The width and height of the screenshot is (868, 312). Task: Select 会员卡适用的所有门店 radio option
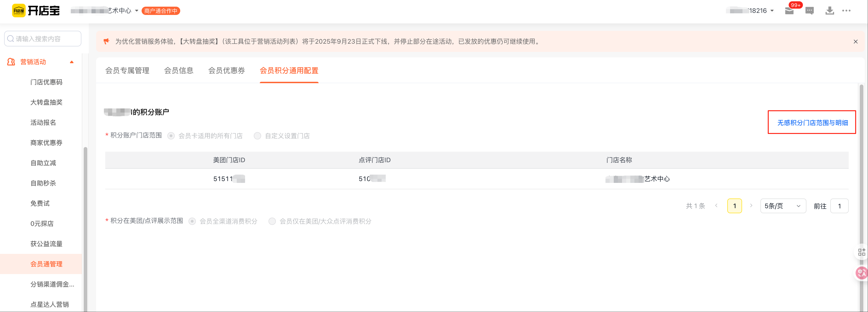pos(171,136)
